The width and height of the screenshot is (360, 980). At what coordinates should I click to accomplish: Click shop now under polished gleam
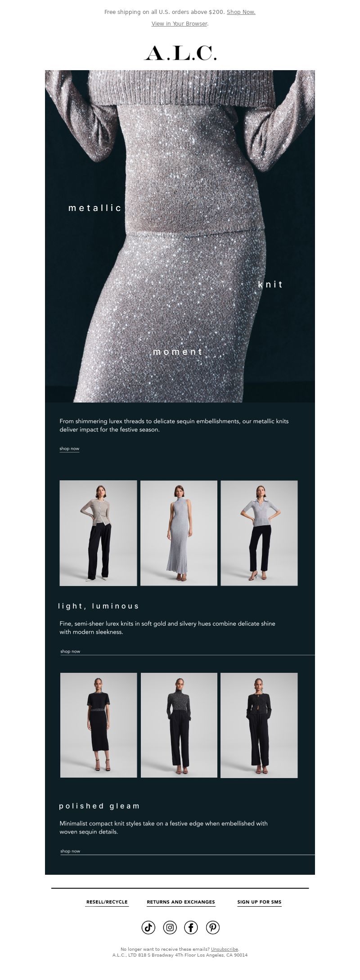pyautogui.click(x=70, y=851)
